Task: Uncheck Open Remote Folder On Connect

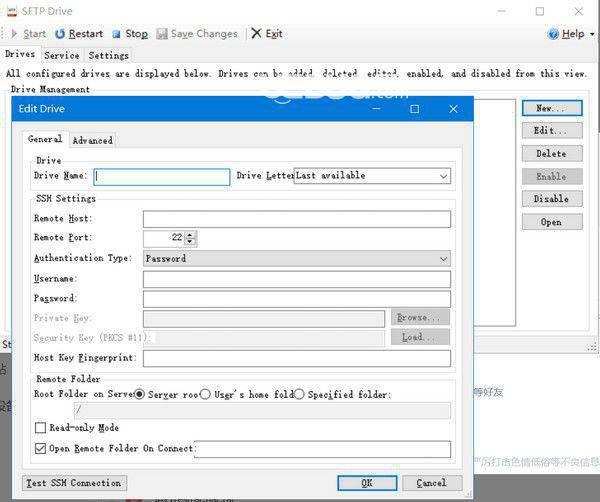Action: (x=40, y=448)
